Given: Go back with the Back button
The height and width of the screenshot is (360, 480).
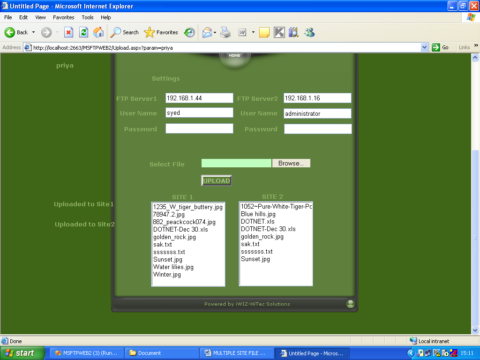Looking at the screenshot, I should (16, 32).
